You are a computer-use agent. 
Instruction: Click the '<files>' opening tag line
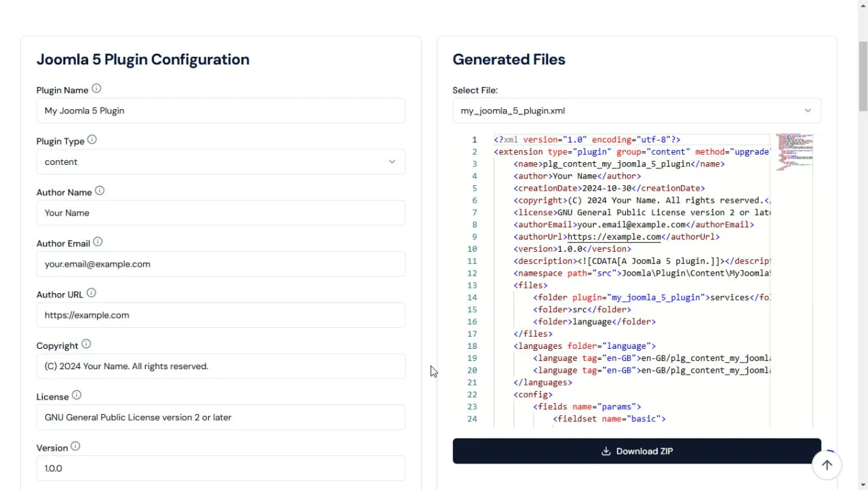point(530,286)
